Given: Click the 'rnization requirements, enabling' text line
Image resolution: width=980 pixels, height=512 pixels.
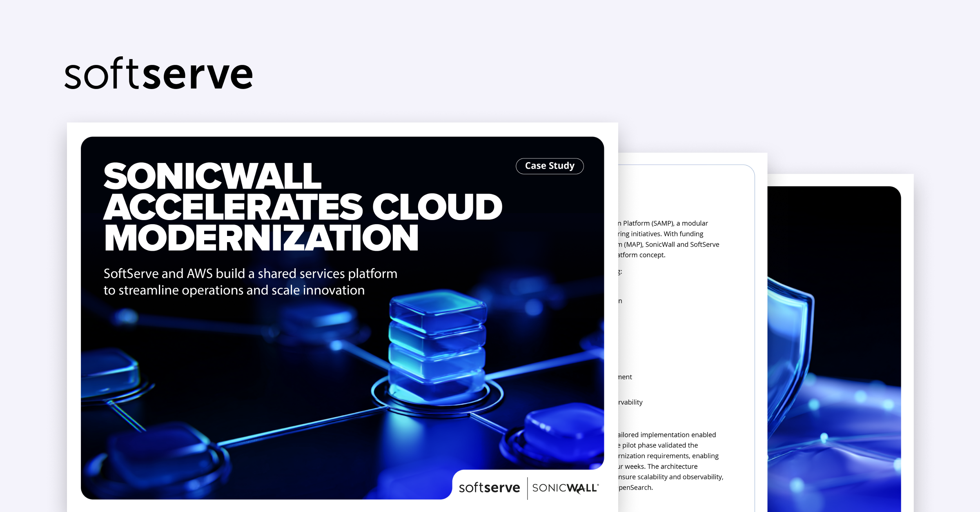Looking at the screenshot, I should [x=668, y=456].
